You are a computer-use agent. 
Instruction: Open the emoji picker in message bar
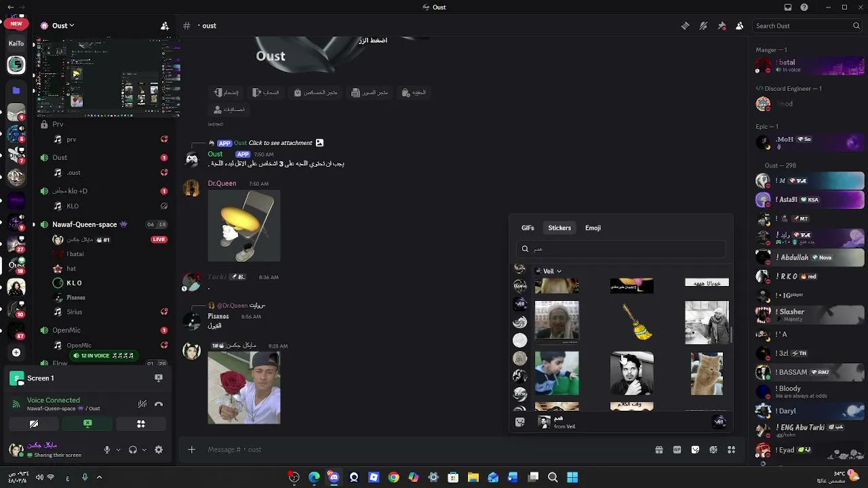point(713,449)
